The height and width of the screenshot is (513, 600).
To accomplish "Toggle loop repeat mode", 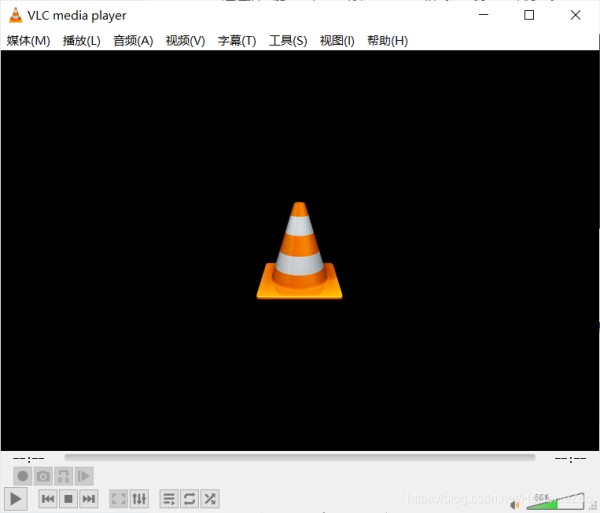I will (189, 499).
